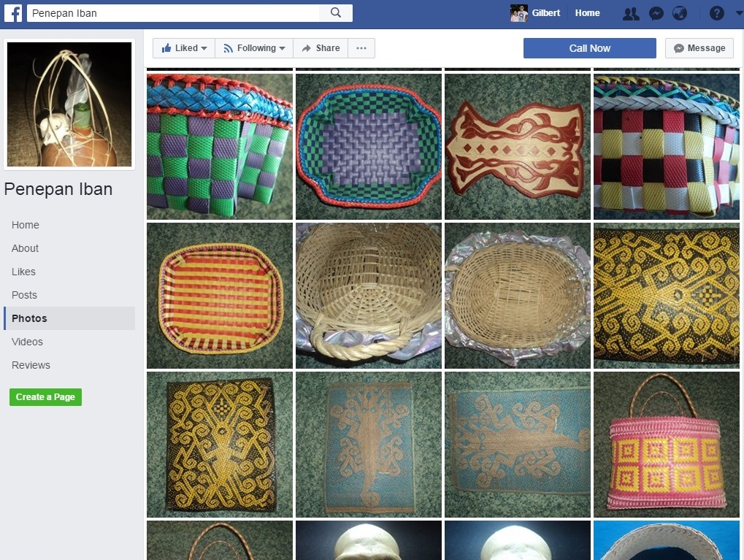Open the friend requests icon
This screenshot has height=560, width=744.
coord(631,13)
